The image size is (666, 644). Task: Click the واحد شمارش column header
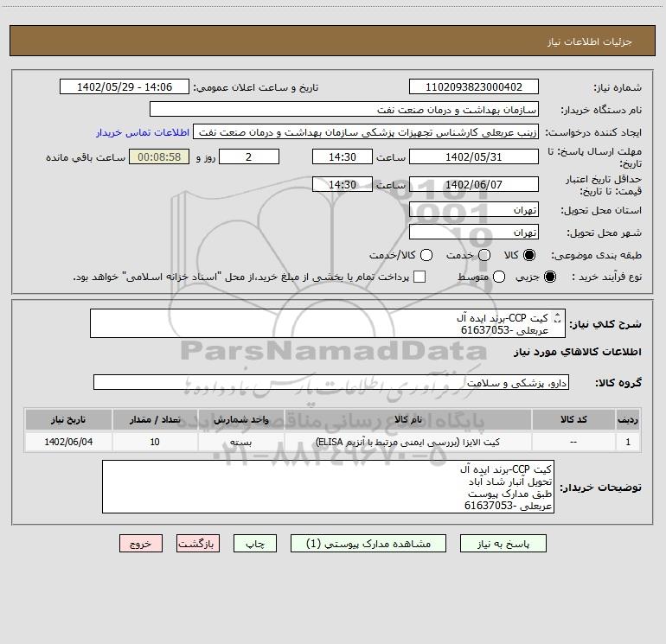pos(240,419)
